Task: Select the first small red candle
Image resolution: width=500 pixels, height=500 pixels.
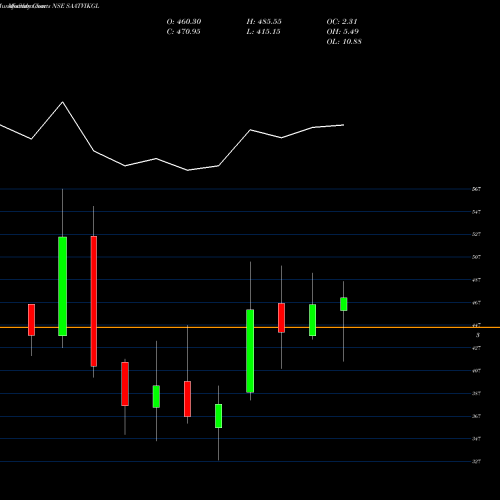Action: tap(31, 320)
